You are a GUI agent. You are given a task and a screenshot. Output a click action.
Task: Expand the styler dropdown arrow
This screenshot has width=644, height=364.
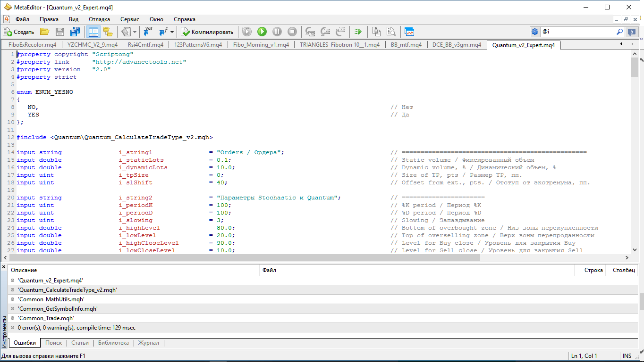click(135, 32)
